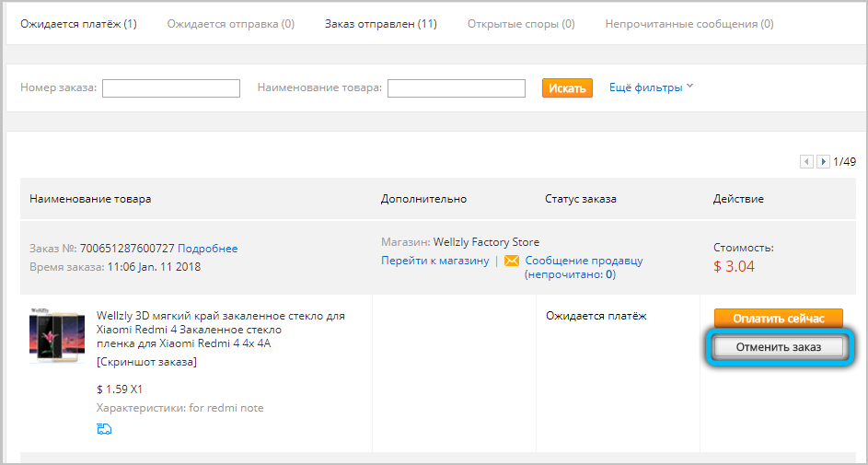Select the Заказ отправлен (11) tab
This screenshot has height=465, width=868.
pyautogui.click(x=380, y=23)
